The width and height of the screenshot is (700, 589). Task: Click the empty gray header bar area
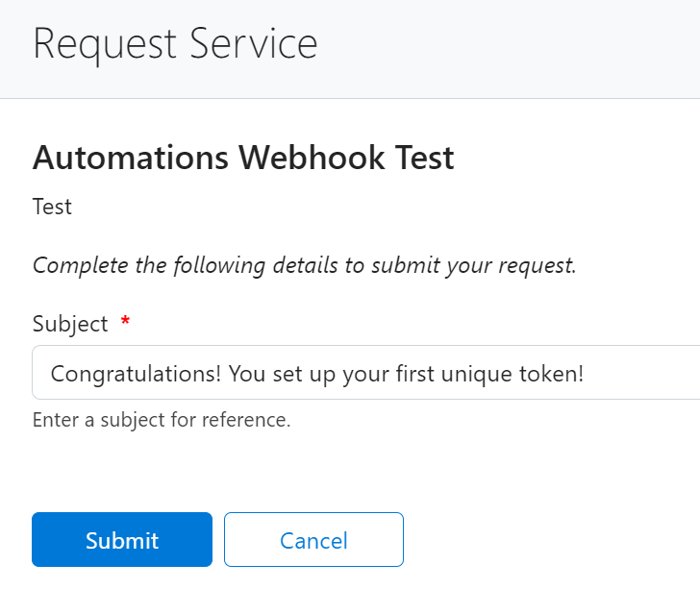point(509,47)
